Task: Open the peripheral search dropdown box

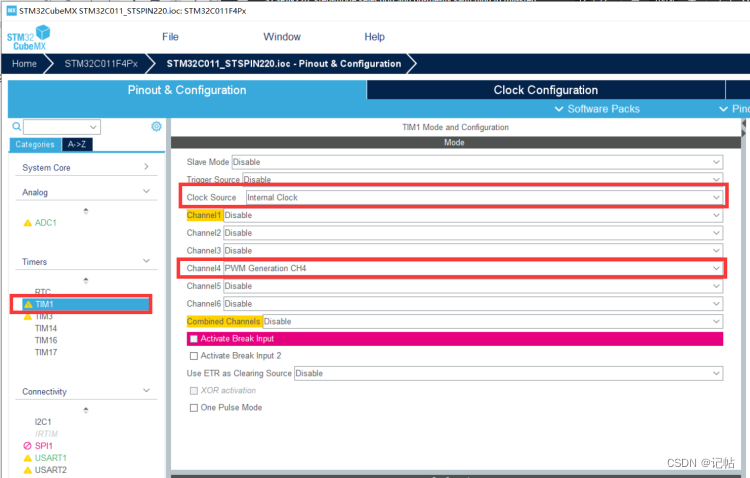Action: (62, 127)
